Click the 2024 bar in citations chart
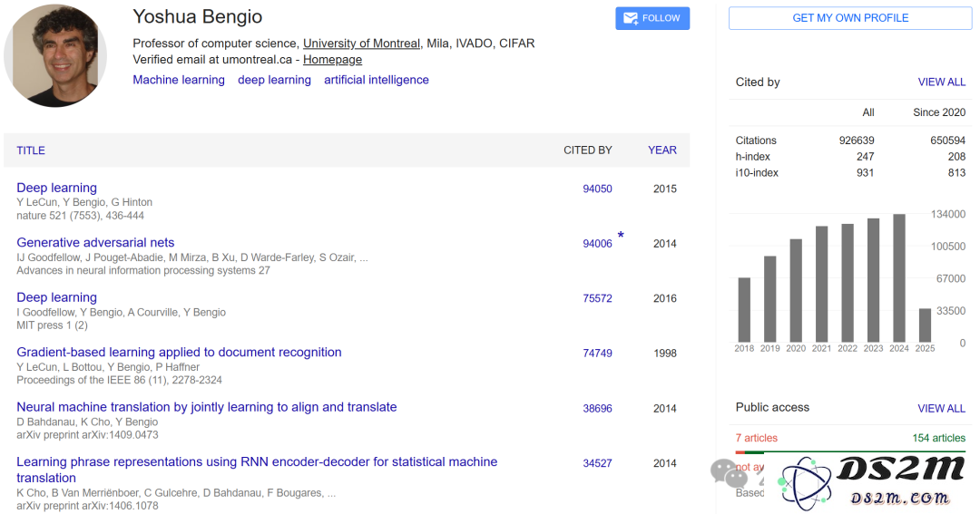 [898, 278]
